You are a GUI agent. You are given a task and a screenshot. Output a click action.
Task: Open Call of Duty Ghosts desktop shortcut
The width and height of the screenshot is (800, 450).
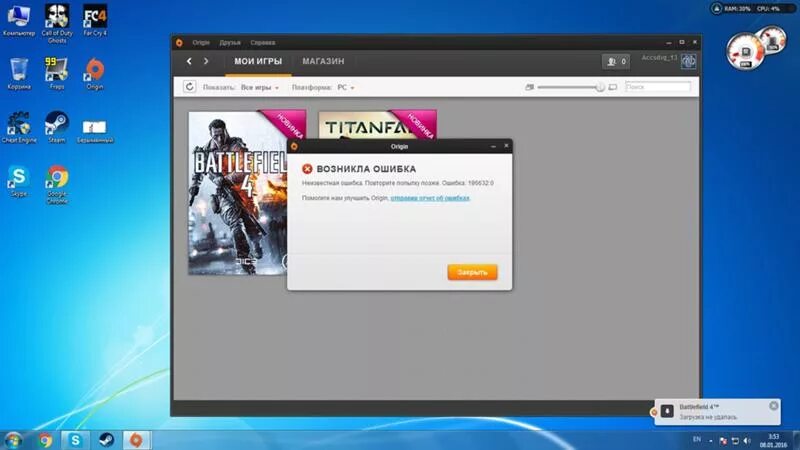57,23
